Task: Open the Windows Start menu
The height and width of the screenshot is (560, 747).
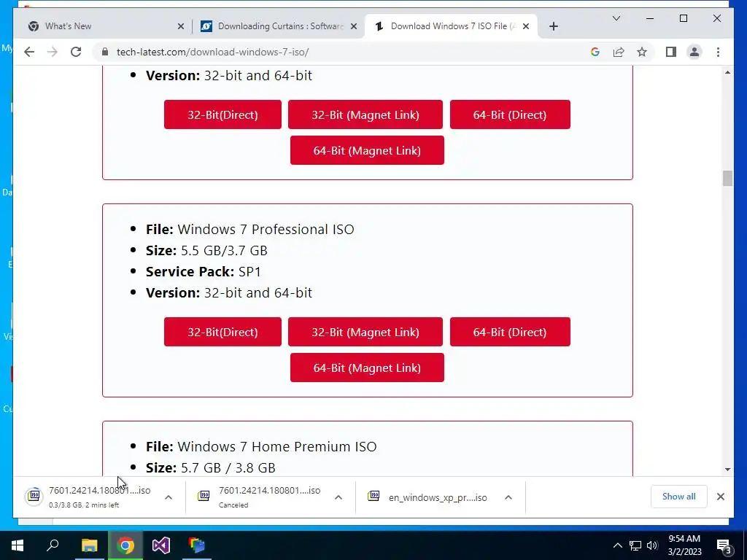Action: click(x=18, y=545)
